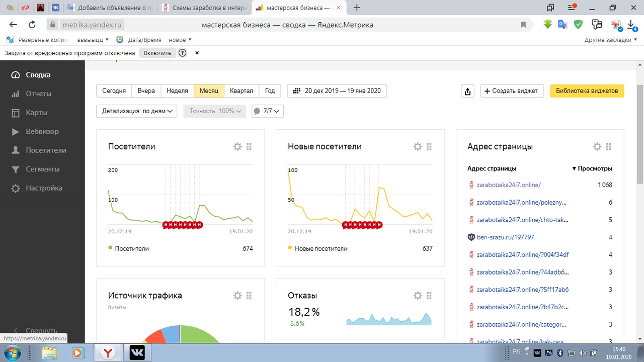The image size is (644, 362).
Task: Close the malware protection notification bar
Action: (x=197, y=53)
